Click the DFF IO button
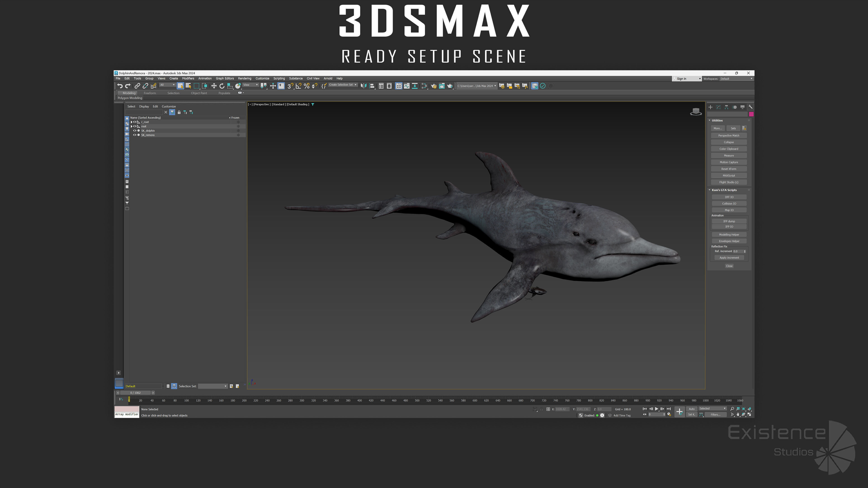 point(729,197)
